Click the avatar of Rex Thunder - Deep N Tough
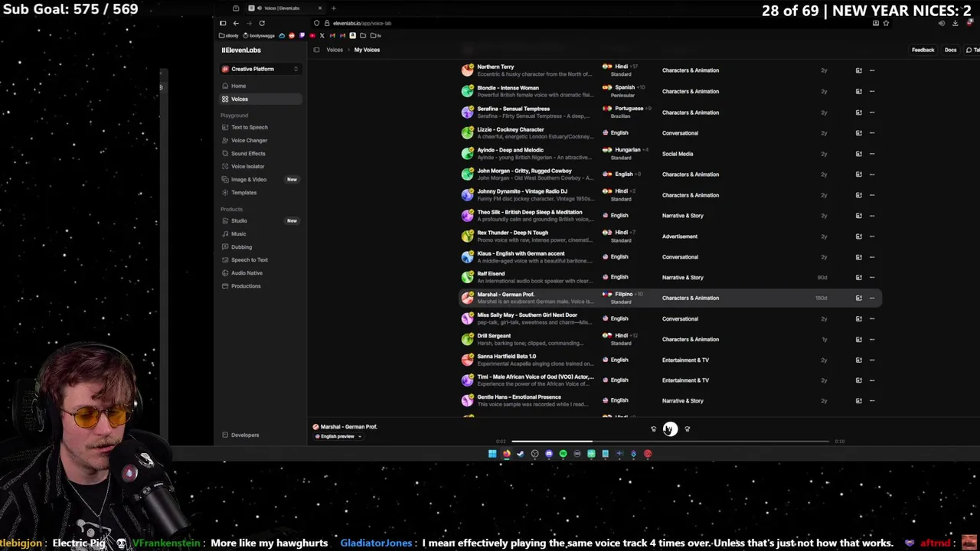980x551 pixels. [x=467, y=236]
